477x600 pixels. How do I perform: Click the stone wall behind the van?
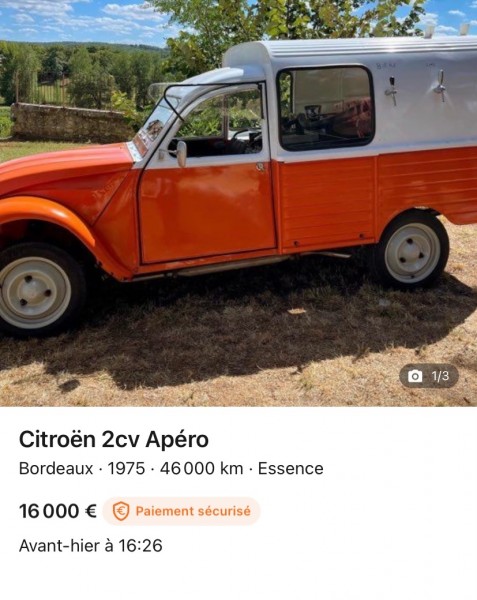tap(71, 123)
